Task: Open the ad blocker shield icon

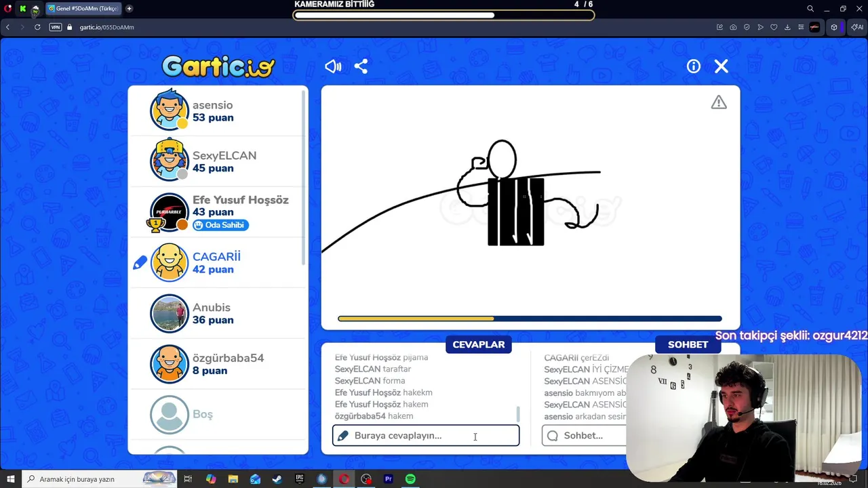Action: (x=747, y=27)
